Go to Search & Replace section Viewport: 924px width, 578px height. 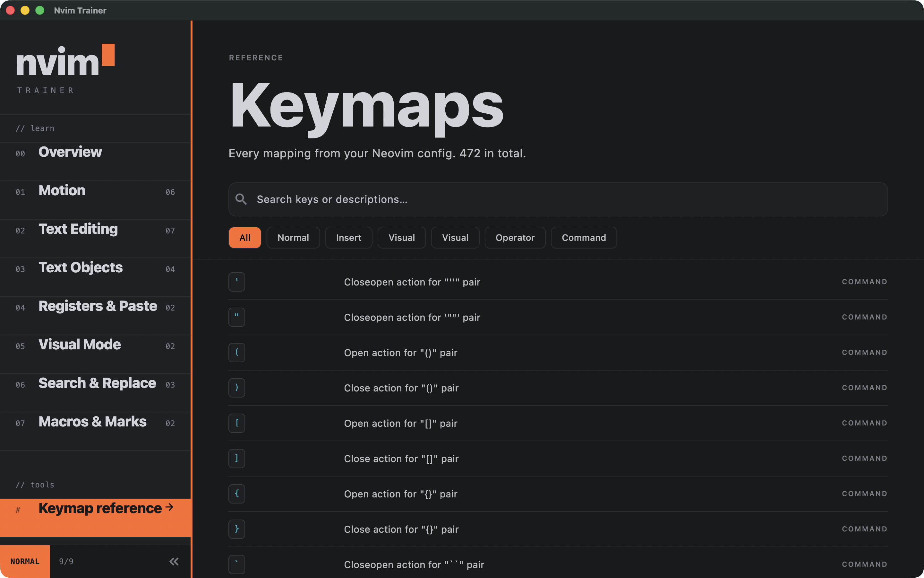pyautogui.click(x=95, y=393)
